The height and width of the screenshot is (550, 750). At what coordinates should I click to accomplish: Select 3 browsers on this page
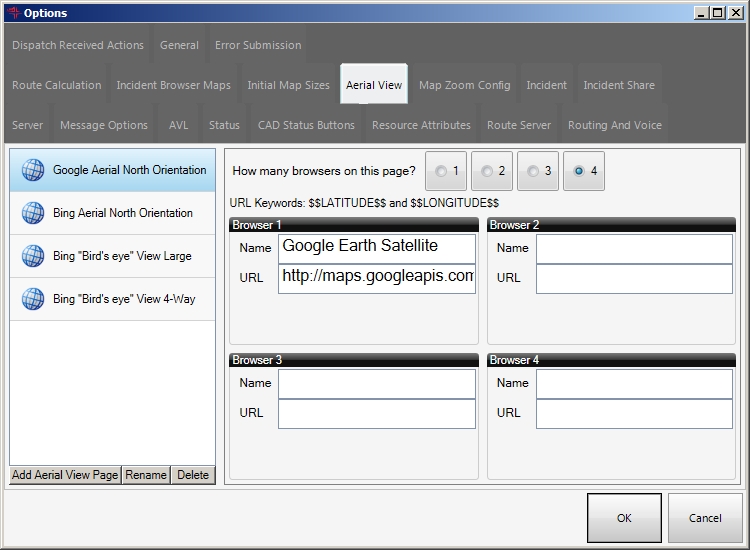pos(538,171)
